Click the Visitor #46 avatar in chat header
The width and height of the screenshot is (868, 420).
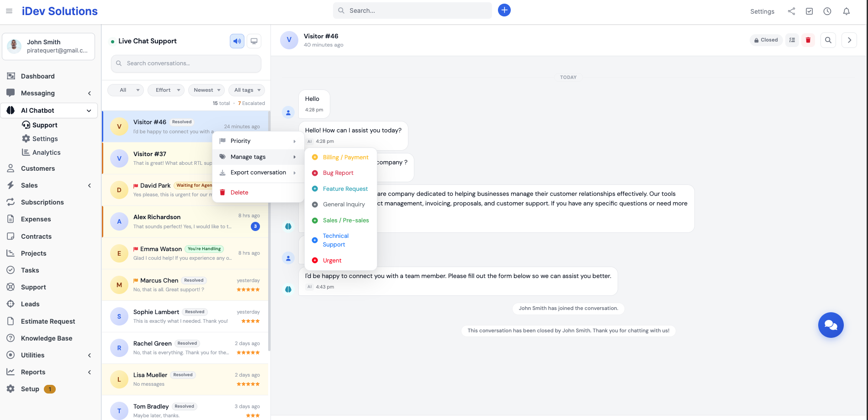click(x=289, y=40)
